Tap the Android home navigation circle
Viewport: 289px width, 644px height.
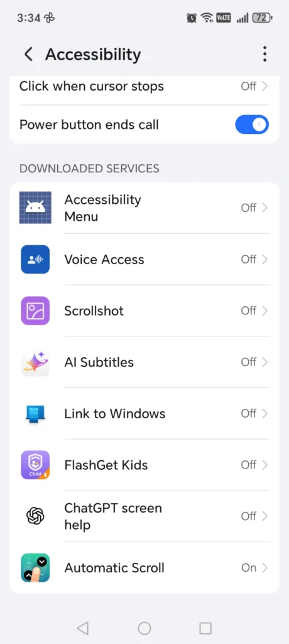tap(144, 628)
